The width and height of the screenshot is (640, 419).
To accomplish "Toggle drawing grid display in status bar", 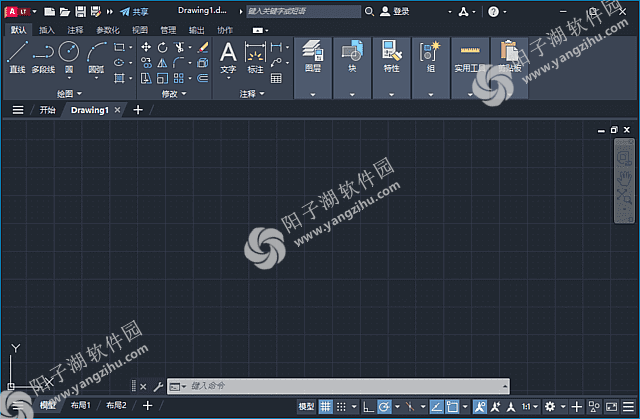I will (325, 406).
